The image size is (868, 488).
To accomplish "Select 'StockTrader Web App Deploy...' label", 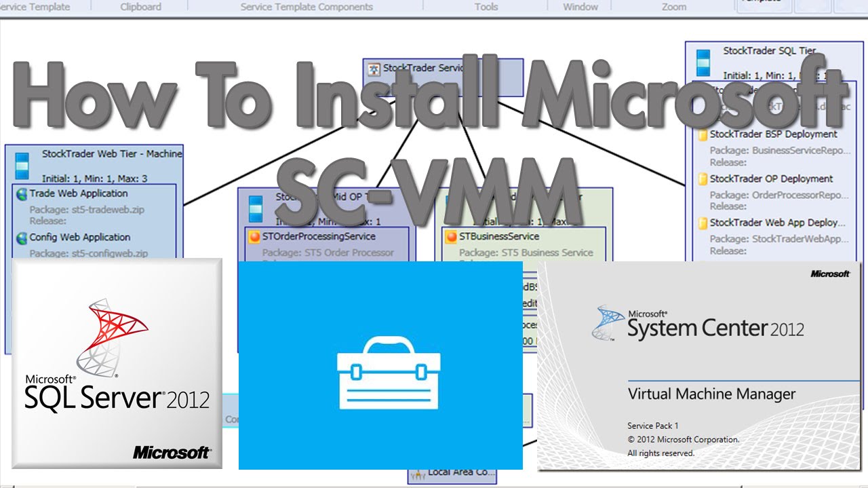I will pos(778,222).
